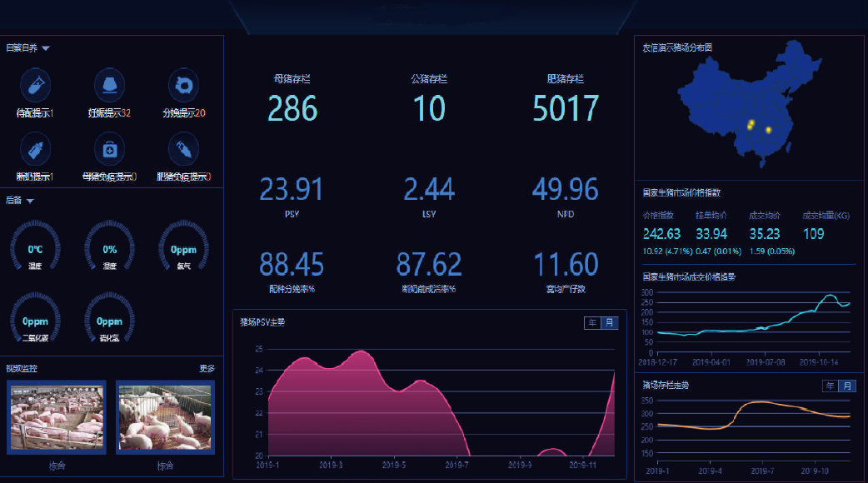This screenshot has height=483, width=868.
Task: Select the 分娩提示 farrowing alert icon
Action: (x=183, y=84)
